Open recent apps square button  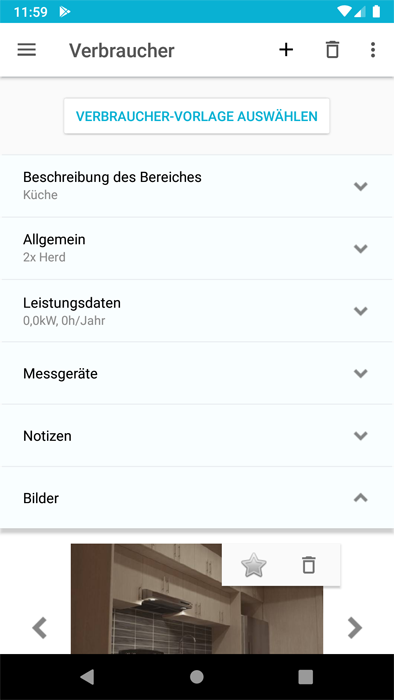coord(306,677)
